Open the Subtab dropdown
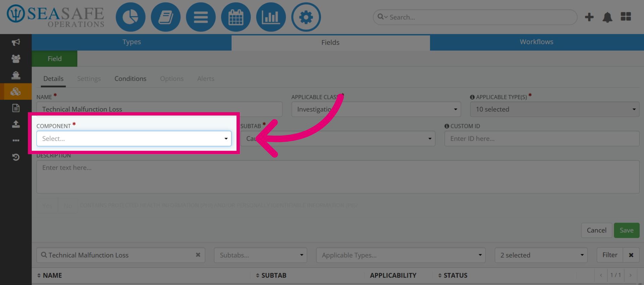This screenshot has height=285, width=644. 337,139
